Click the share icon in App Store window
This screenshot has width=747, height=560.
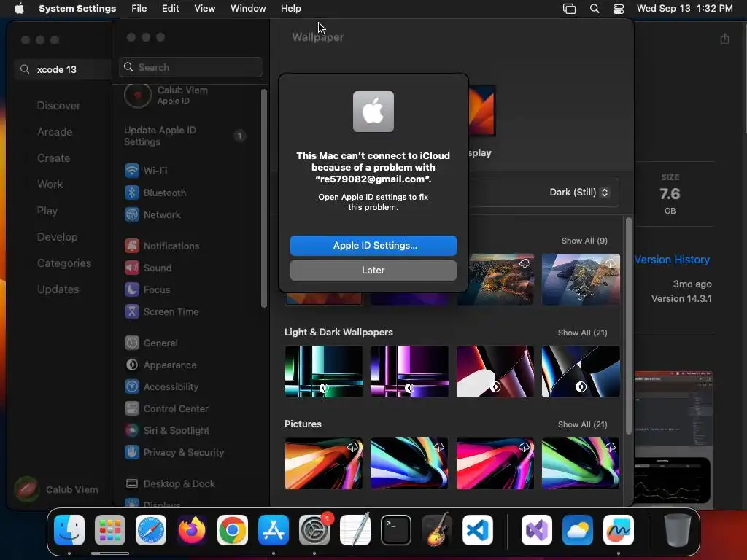point(724,39)
